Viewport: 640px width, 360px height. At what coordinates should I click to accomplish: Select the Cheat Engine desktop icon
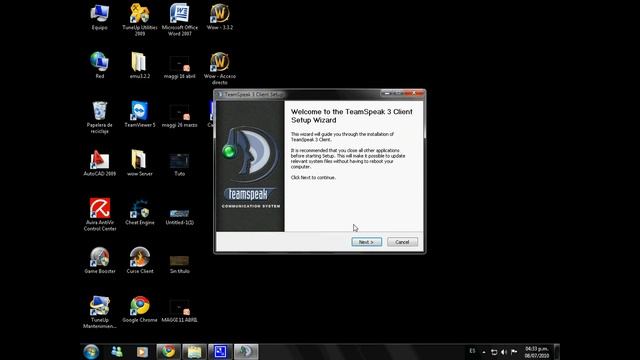click(140, 211)
